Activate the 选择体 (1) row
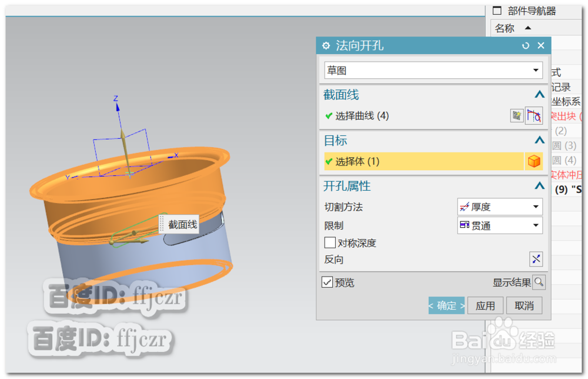 (423, 161)
